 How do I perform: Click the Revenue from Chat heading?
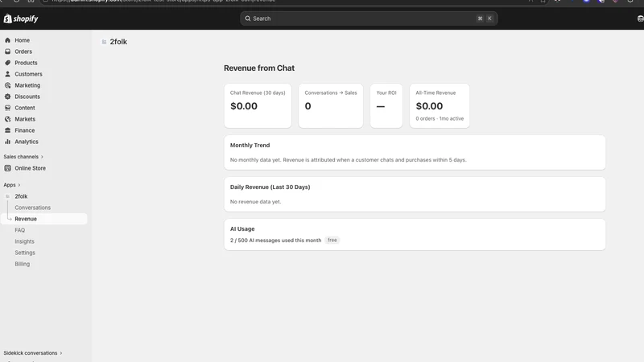[259, 68]
